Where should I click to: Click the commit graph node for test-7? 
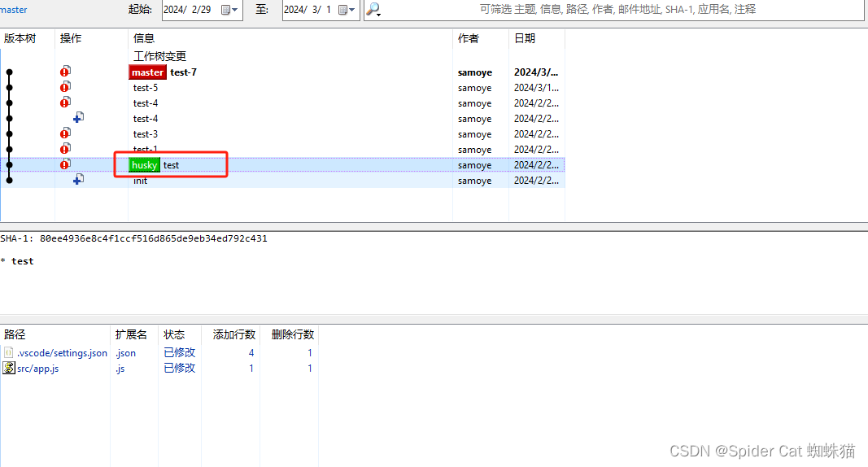point(10,72)
